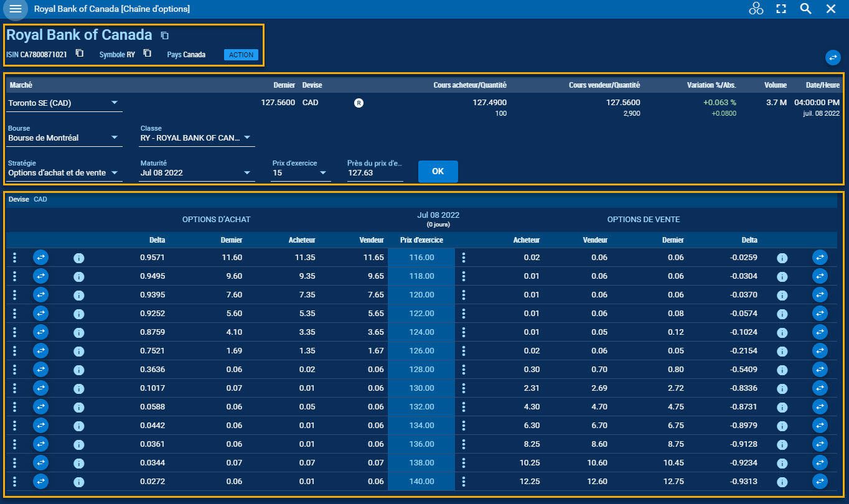The height and width of the screenshot is (504, 849).
Task: Select the 126.00 strike price
Action: [x=421, y=351]
